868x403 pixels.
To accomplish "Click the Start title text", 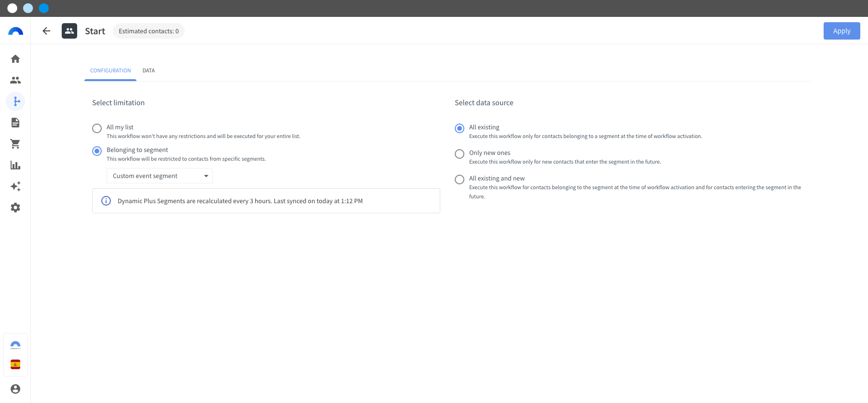I will point(95,31).
